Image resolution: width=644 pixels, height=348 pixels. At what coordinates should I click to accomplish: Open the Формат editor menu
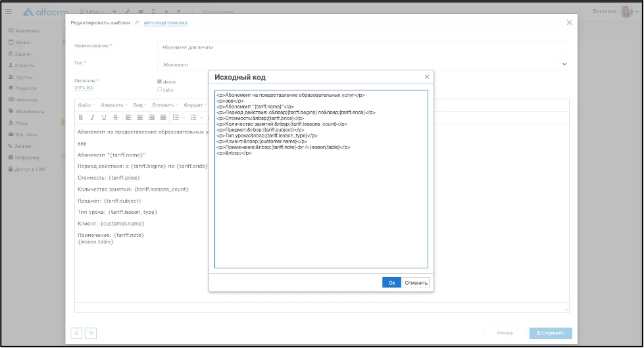click(195, 105)
